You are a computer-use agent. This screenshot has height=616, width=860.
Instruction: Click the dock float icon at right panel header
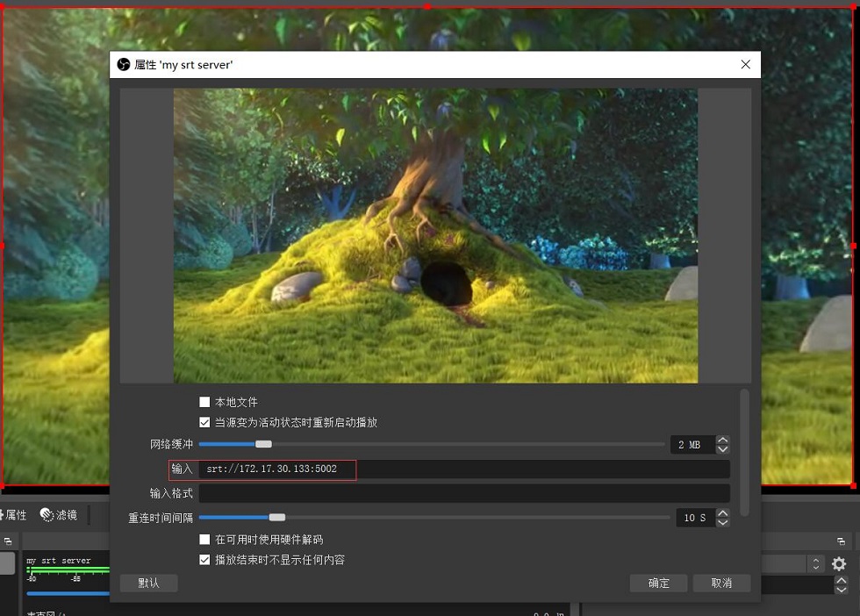coord(841,541)
